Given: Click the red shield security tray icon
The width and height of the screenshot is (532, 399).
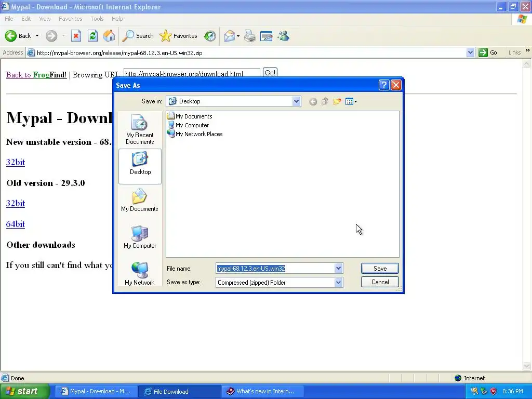Looking at the screenshot, I should click(494, 391).
